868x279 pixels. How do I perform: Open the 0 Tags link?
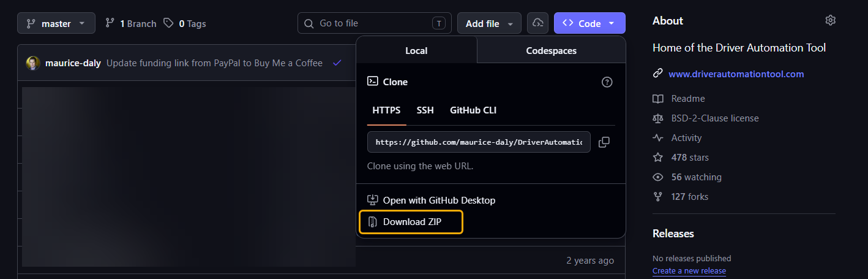pos(185,23)
